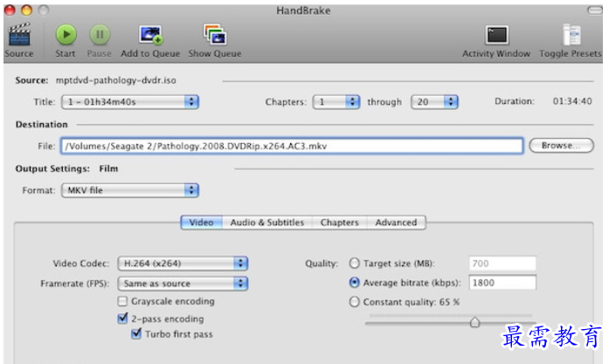Screen dimensions: 609x364
Task: Click the yellow minimize window button
Action: [x=27, y=10]
